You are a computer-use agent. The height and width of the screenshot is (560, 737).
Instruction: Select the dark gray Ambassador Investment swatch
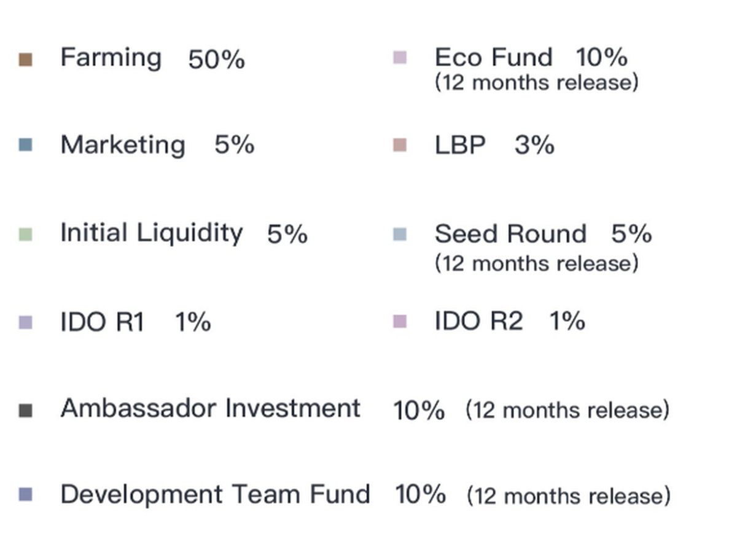pyautogui.click(x=25, y=410)
